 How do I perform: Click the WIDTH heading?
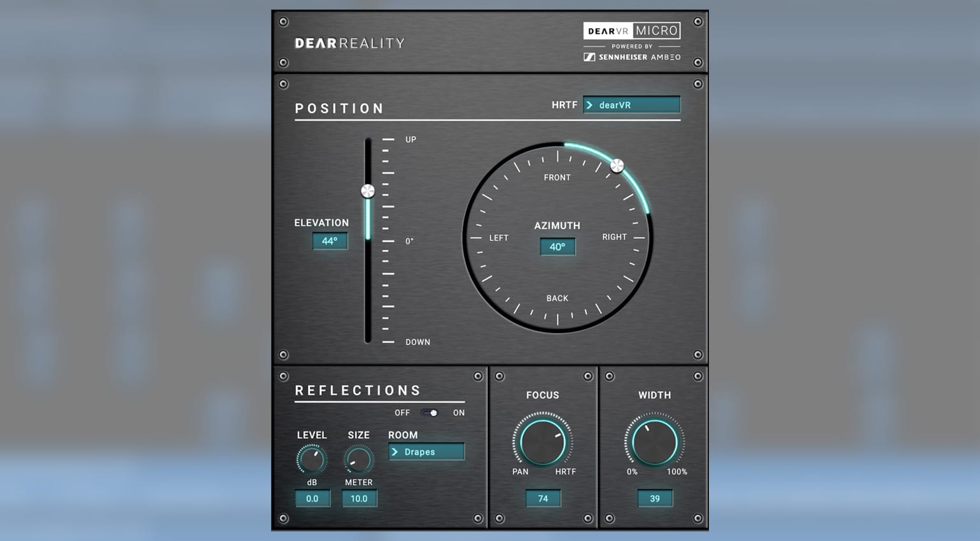(655, 395)
